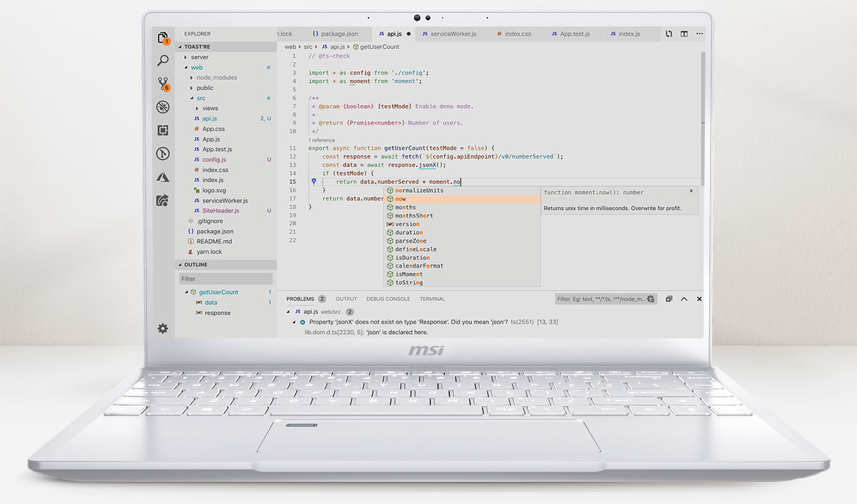Image resolution: width=857 pixels, height=504 pixels.
Task: Select 'months' from the autocomplete suggestions
Action: click(405, 207)
